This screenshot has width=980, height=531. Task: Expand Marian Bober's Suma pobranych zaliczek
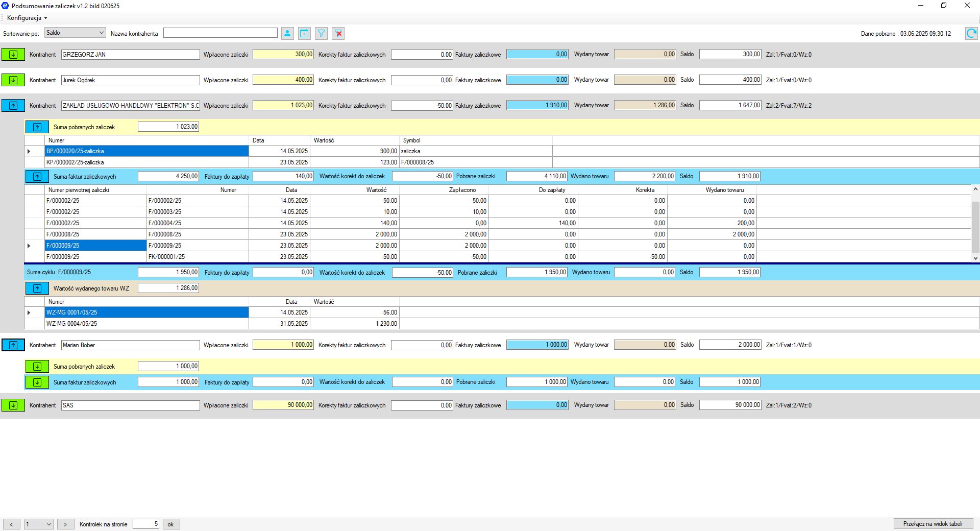[x=37, y=367]
